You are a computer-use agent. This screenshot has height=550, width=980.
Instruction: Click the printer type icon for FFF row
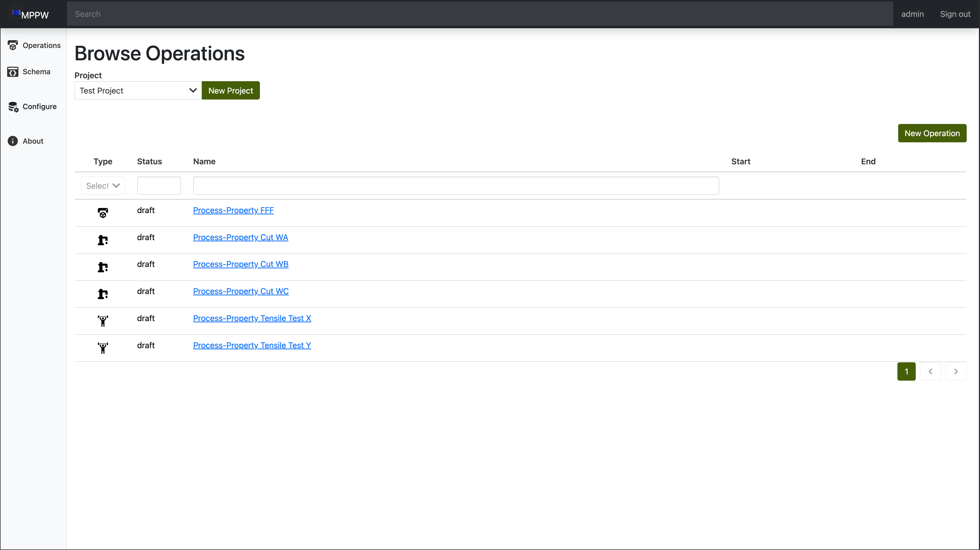(x=103, y=213)
